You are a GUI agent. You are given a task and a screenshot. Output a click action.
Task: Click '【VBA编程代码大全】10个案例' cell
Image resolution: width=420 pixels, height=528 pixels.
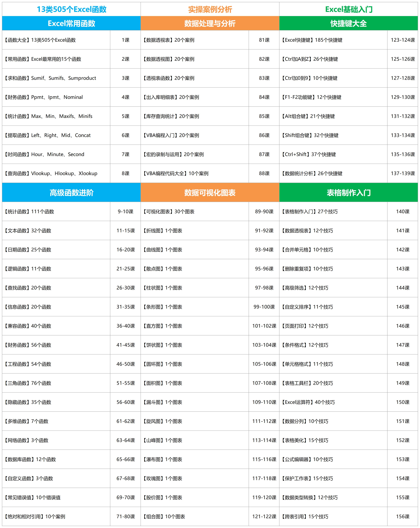pos(195,173)
